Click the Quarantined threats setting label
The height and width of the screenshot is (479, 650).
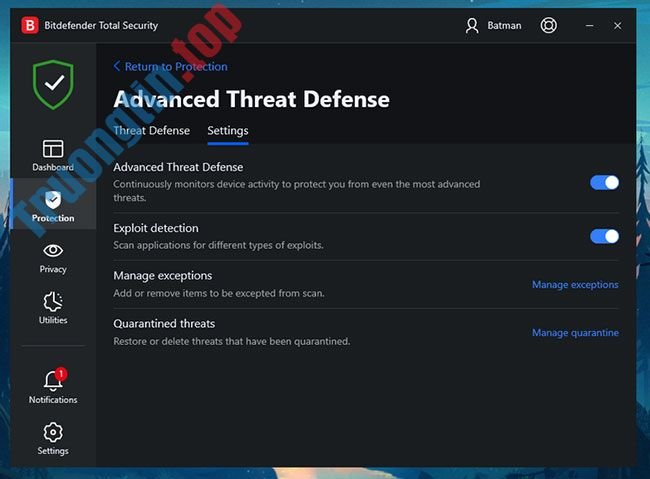[164, 323]
